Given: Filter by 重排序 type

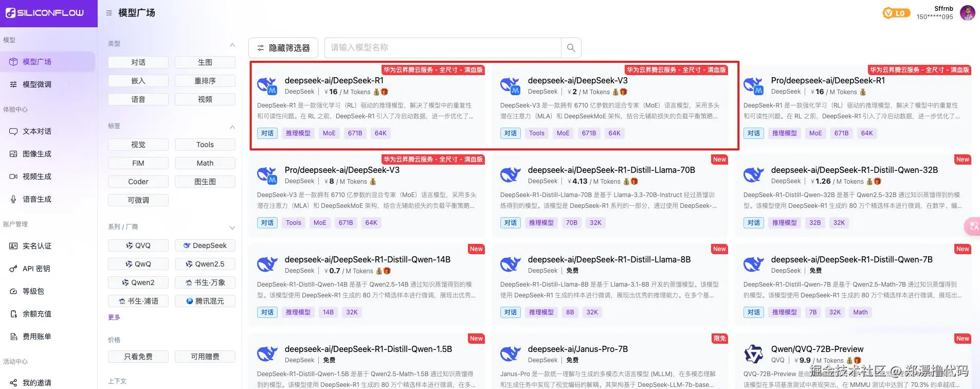Looking at the screenshot, I should (x=205, y=81).
